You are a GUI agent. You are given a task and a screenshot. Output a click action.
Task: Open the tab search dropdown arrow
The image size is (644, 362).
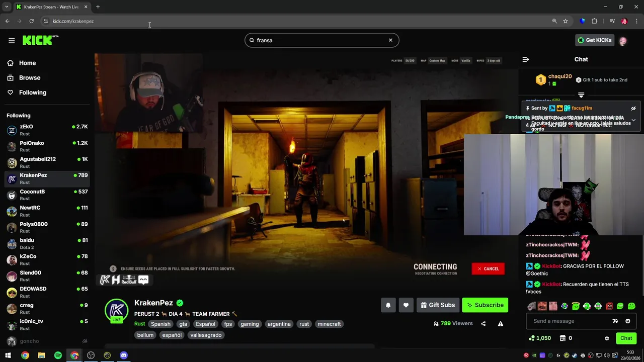tap(7, 7)
